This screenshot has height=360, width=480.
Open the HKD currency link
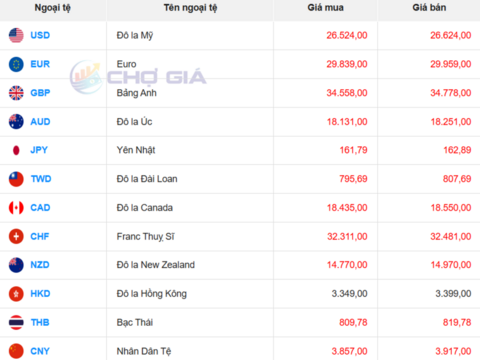[x=40, y=294]
